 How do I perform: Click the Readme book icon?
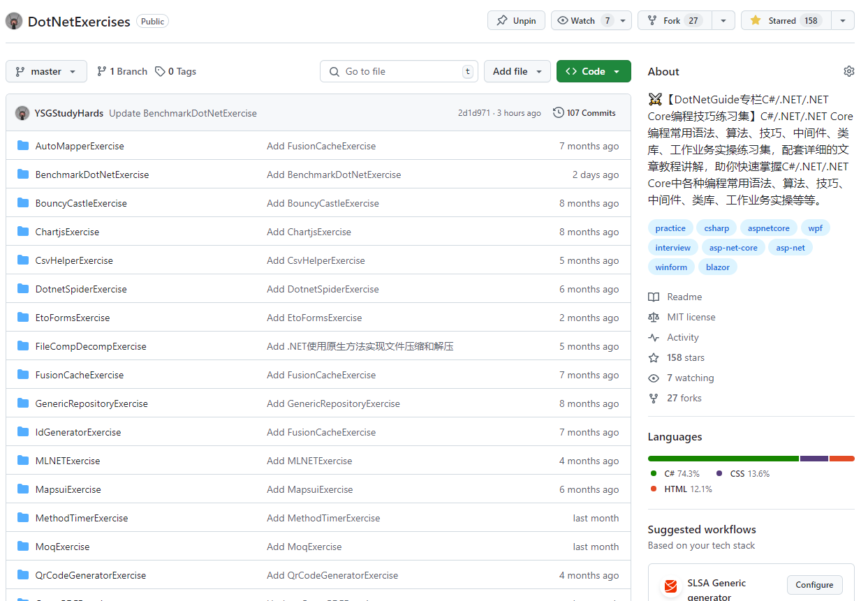(654, 297)
